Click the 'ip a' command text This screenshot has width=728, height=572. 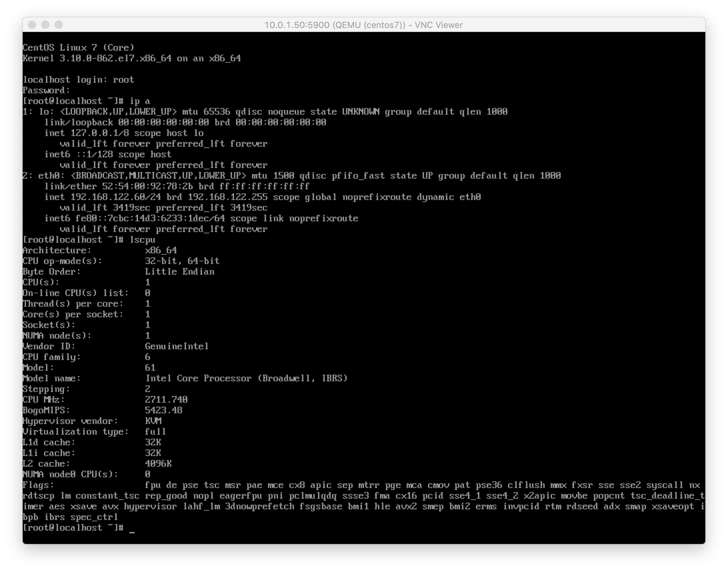140,101
